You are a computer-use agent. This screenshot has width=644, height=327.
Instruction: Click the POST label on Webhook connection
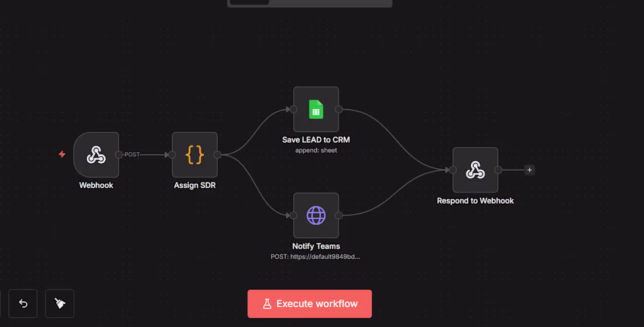pyautogui.click(x=132, y=154)
